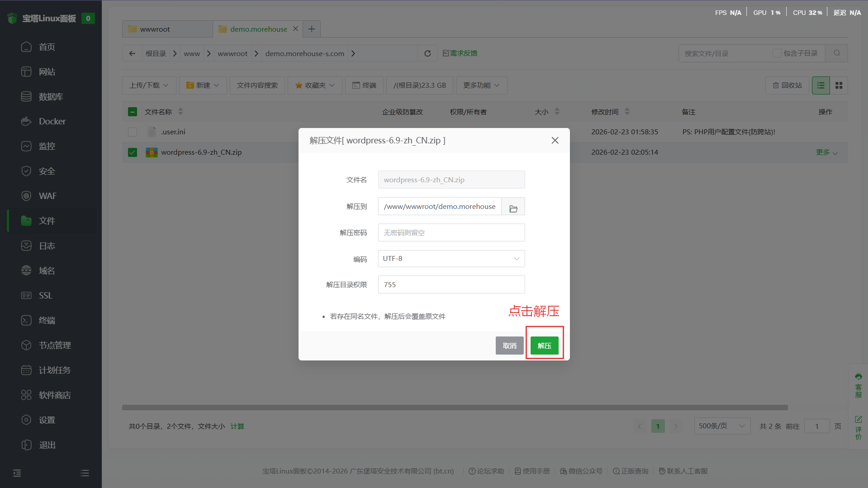Open the 500条/页 page size dropdown
The height and width of the screenshot is (488, 868).
721,426
